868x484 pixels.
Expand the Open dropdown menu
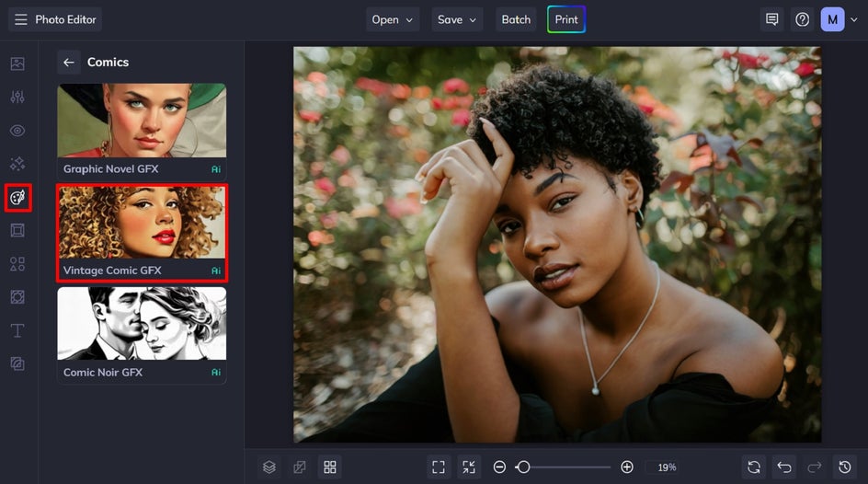pos(392,19)
